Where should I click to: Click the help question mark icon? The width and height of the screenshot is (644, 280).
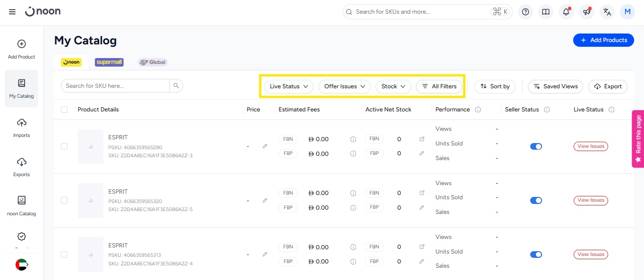525,12
